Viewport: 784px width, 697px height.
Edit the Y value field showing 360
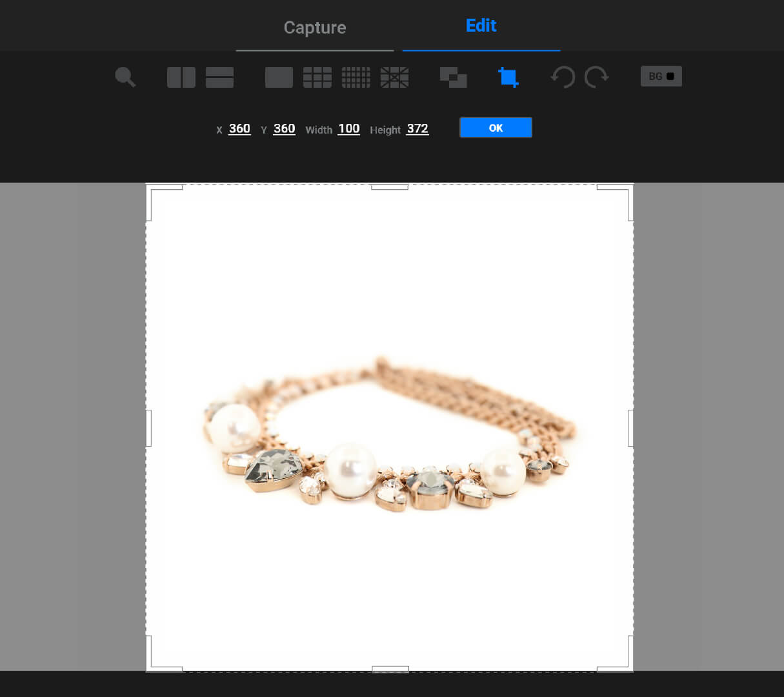[284, 128]
